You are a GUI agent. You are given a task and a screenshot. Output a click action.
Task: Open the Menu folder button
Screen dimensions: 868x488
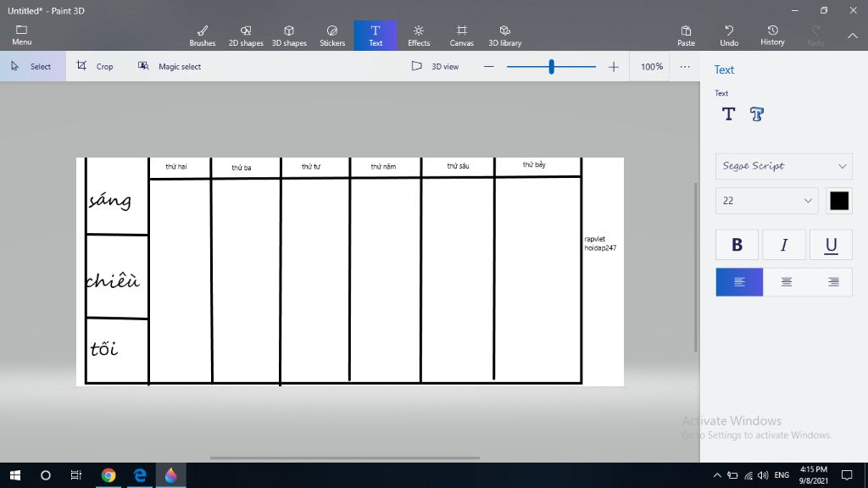21,36
